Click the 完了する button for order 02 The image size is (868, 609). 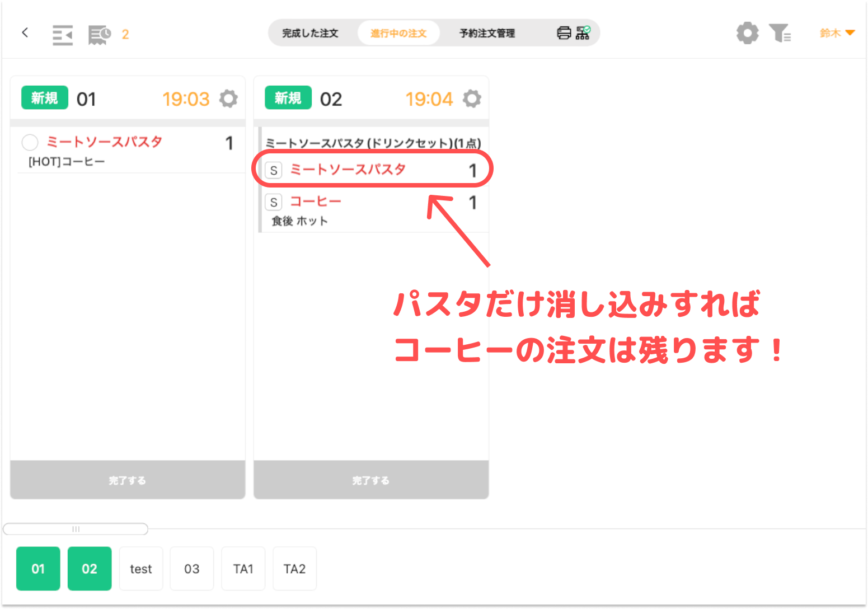pos(371,480)
